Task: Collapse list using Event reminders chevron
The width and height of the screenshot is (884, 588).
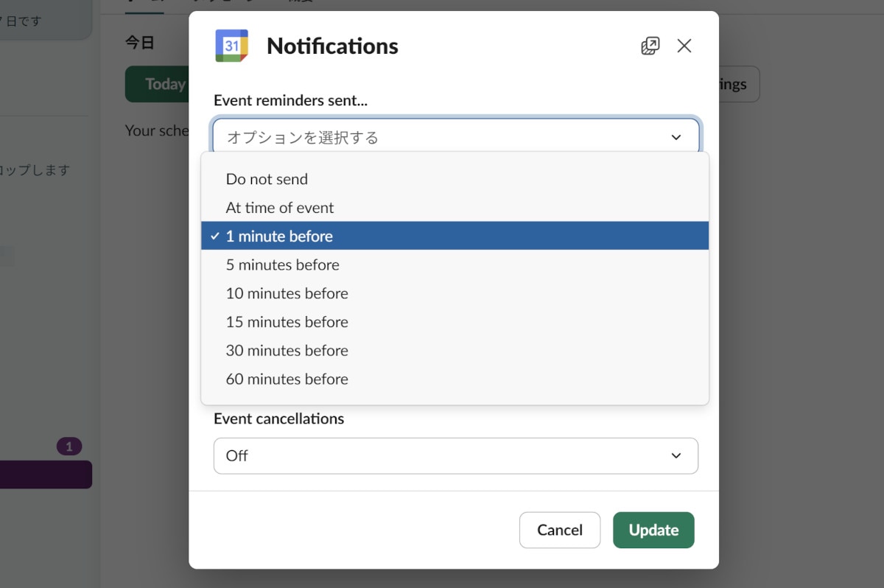Action: click(676, 137)
